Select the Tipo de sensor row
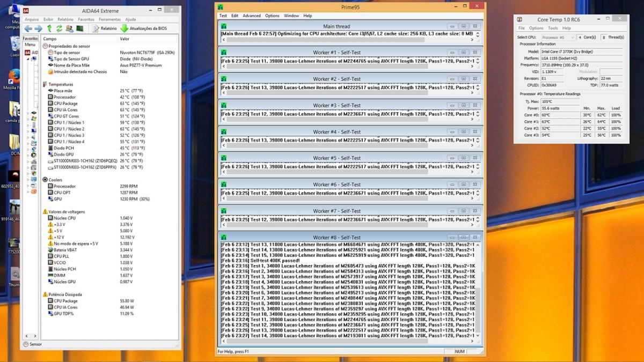The image size is (644, 362). [110, 53]
